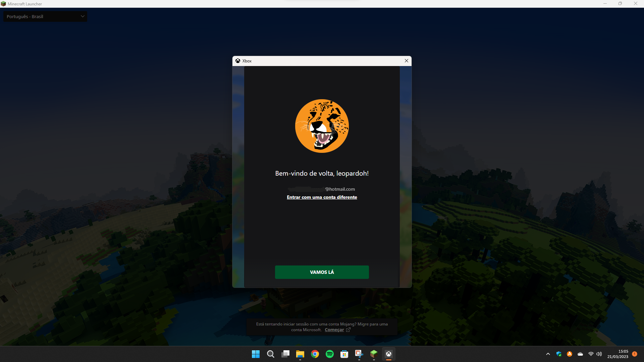Click 'Entrar com uma conta diferente' link
This screenshot has width=644, height=362.
tap(322, 197)
